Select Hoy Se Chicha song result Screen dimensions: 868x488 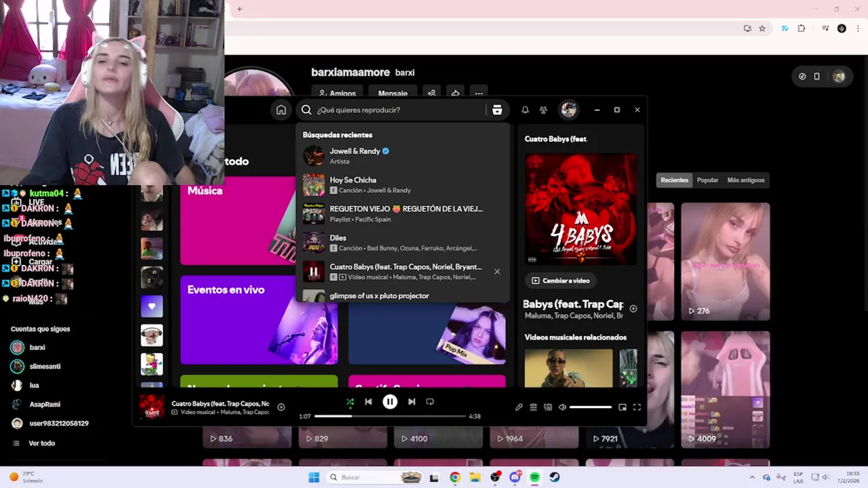pyautogui.click(x=402, y=185)
